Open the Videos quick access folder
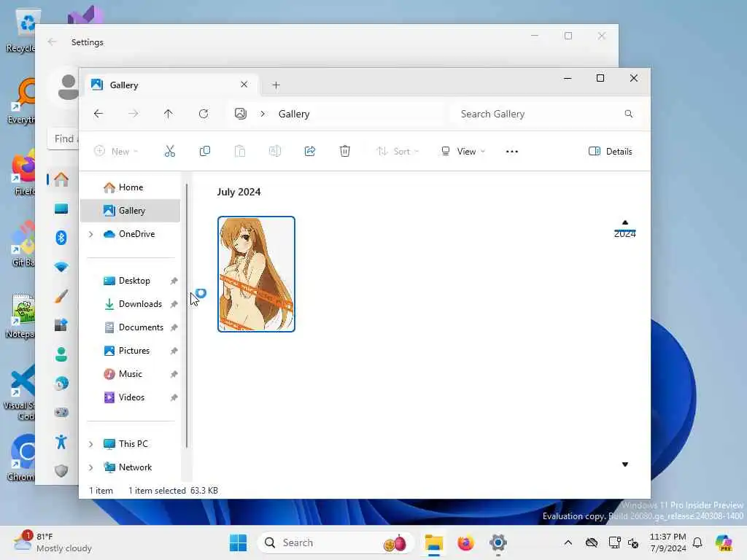Viewport: 747px width, 560px height. pos(130,397)
